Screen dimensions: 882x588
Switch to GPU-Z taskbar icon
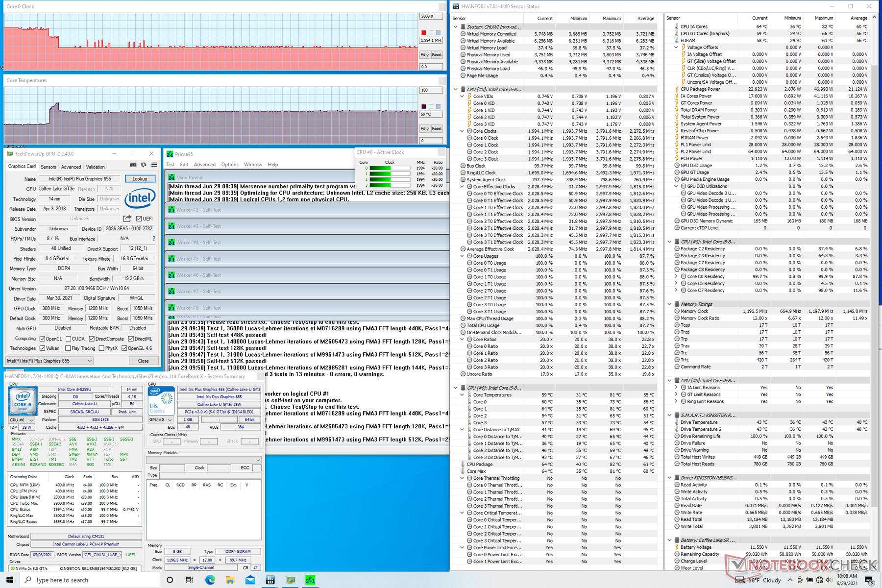click(291, 580)
